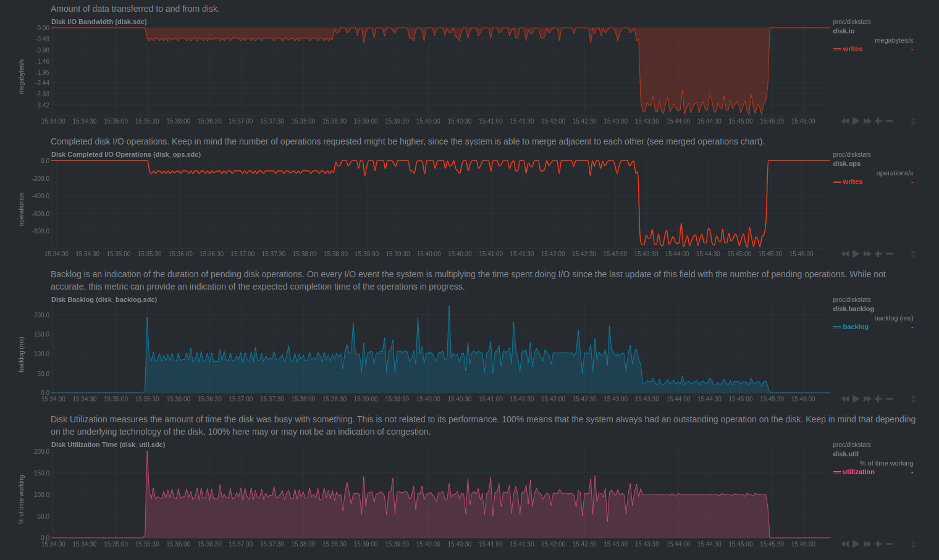The height and width of the screenshot is (560, 939).
Task: Toggle the writes series in disk.io legend
Action: 853,49
